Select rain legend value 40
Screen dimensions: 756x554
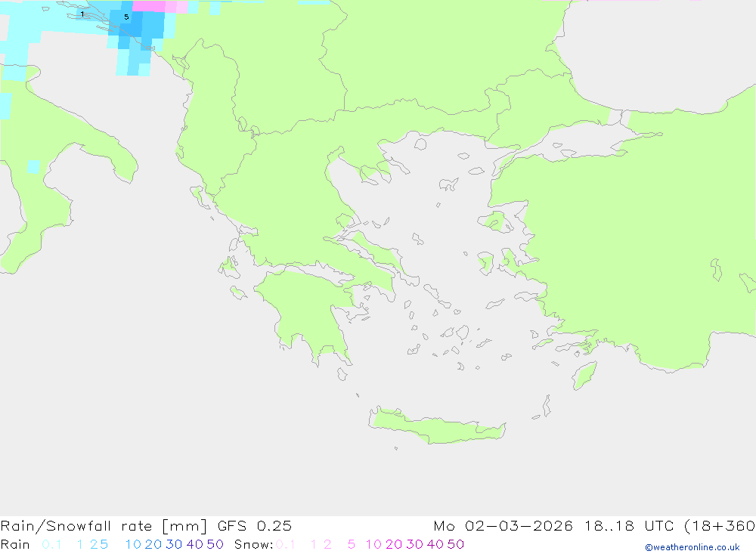pyautogui.click(x=195, y=544)
